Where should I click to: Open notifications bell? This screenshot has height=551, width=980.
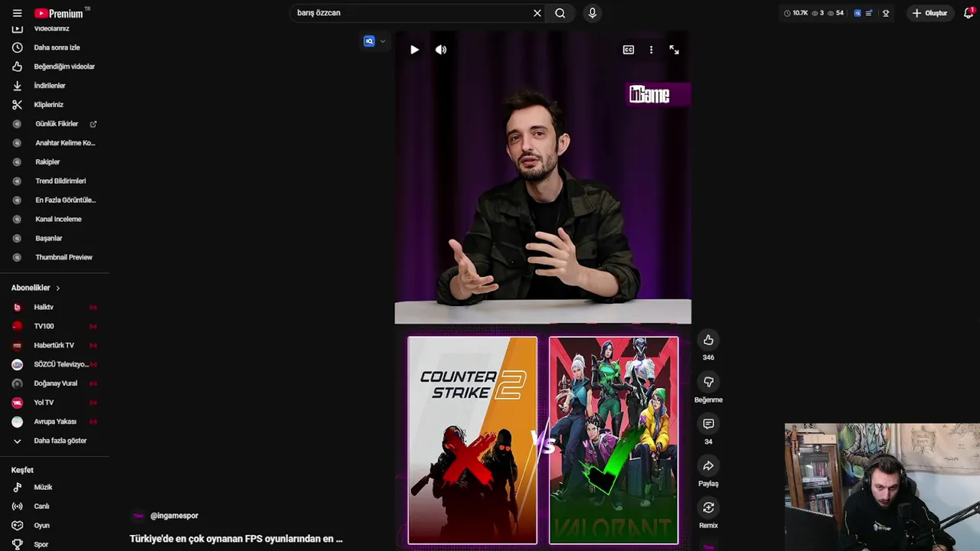(969, 13)
